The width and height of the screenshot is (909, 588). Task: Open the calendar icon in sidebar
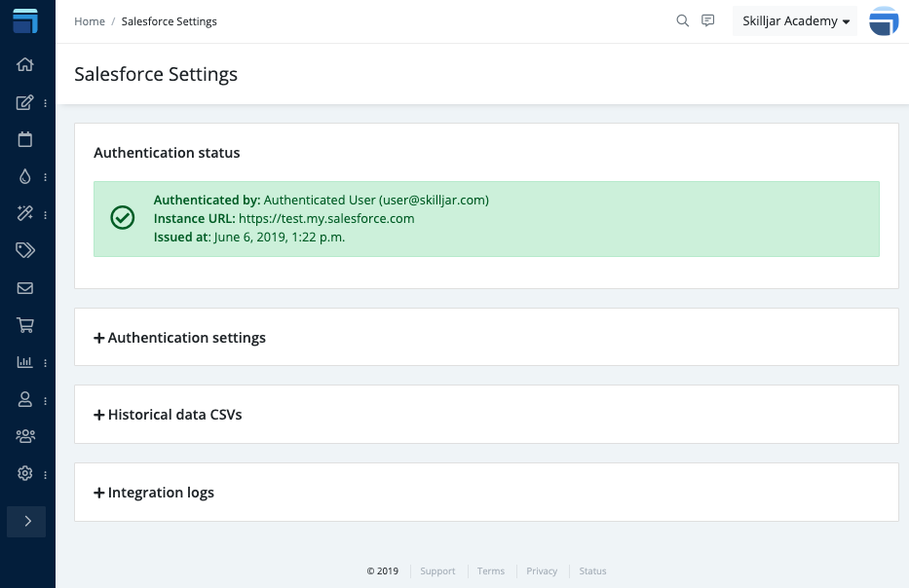25,139
